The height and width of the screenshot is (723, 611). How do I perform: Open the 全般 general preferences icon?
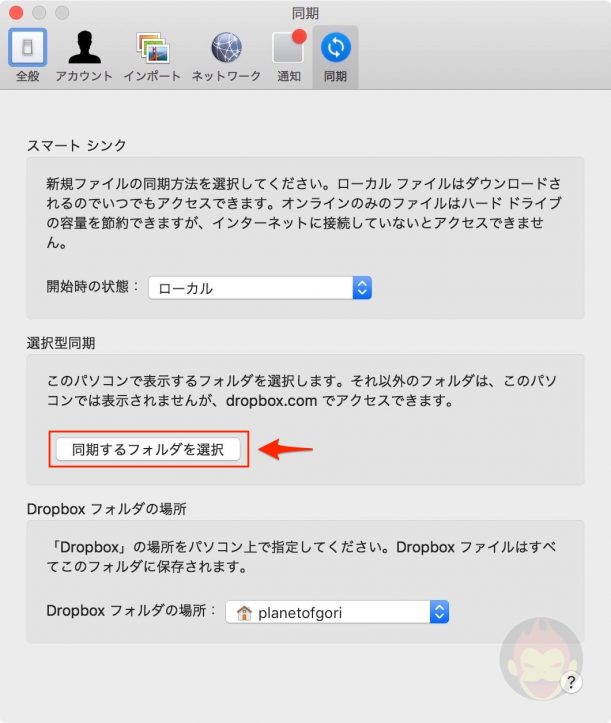(x=27, y=47)
